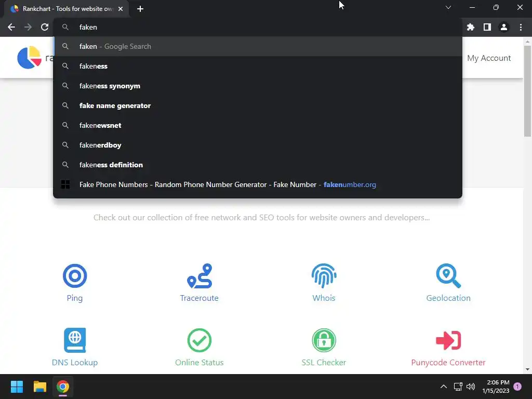This screenshot has height=399, width=532.
Task: Show hidden system tray icons
Action: pyautogui.click(x=444, y=387)
